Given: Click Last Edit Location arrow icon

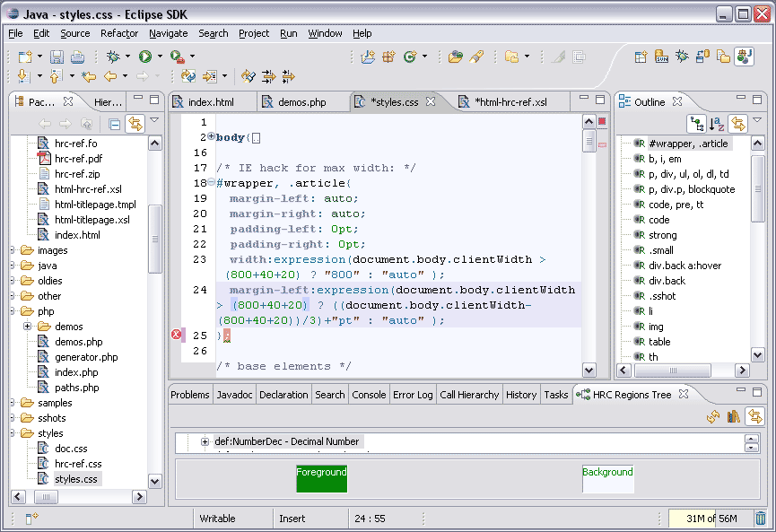Looking at the screenshot, I should point(89,76).
